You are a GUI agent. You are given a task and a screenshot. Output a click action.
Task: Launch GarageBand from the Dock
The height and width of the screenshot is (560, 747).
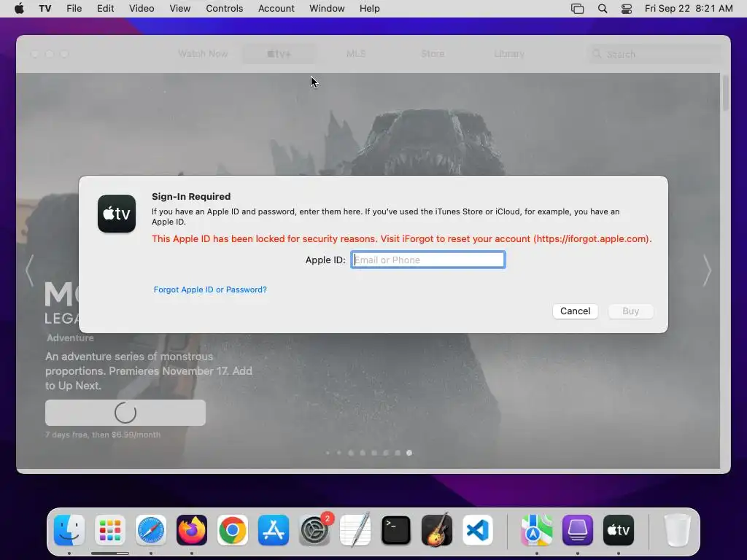point(437,530)
